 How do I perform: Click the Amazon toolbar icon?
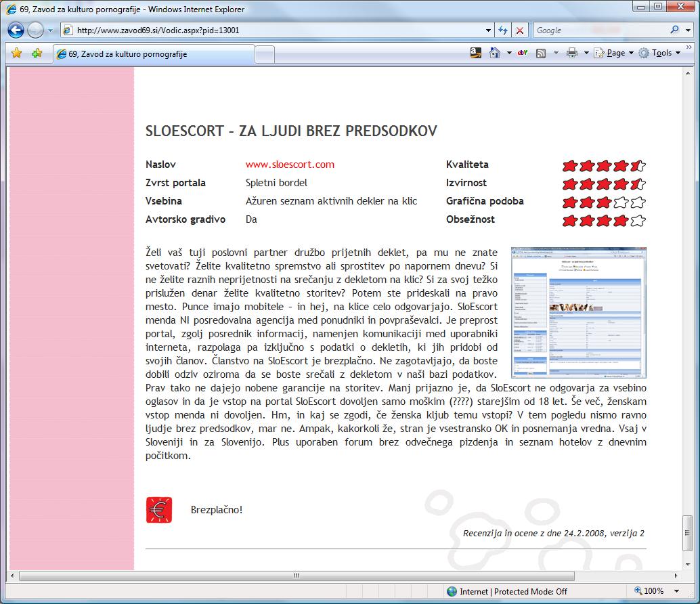pyautogui.click(x=475, y=53)
